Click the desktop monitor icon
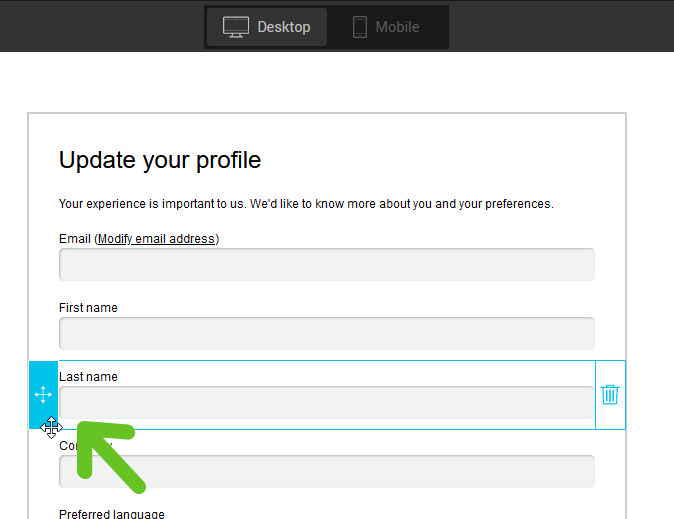674x519 pixels. point(236,27)
